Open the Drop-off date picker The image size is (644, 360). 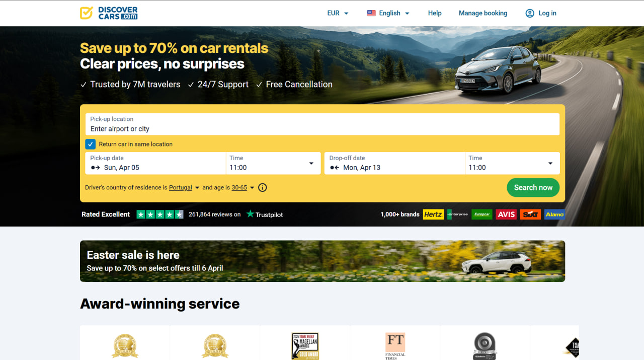click(394, 163)
